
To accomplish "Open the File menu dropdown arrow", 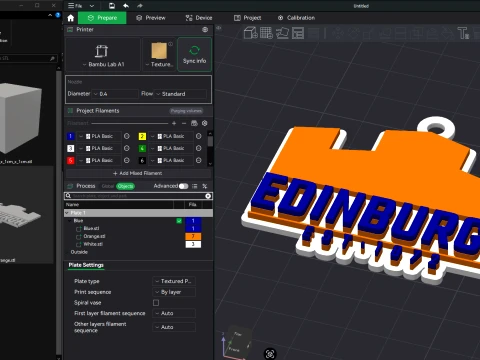I will tap(92, 6).
